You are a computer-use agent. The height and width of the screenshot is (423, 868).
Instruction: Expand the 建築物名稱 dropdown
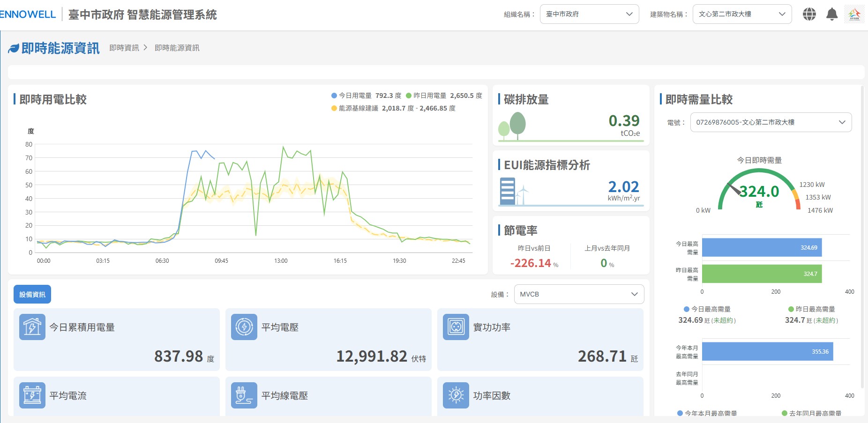pos(742,14)
